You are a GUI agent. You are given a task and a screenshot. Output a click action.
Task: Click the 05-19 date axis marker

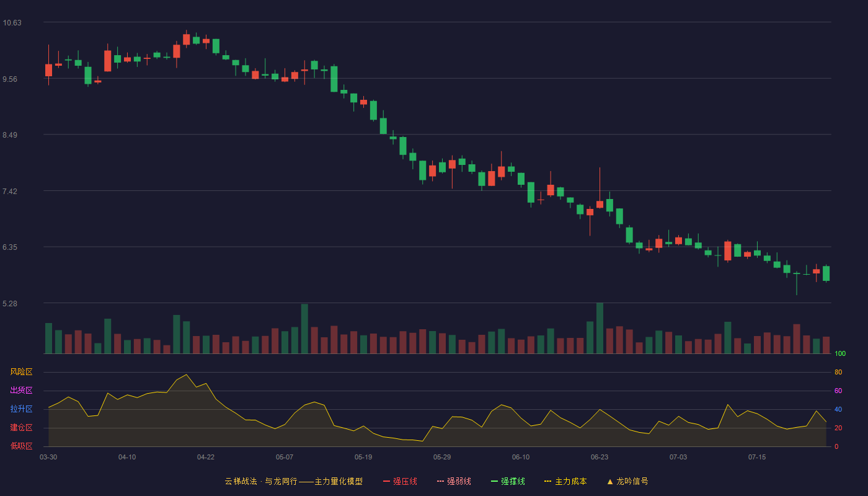tap(363, 457)
